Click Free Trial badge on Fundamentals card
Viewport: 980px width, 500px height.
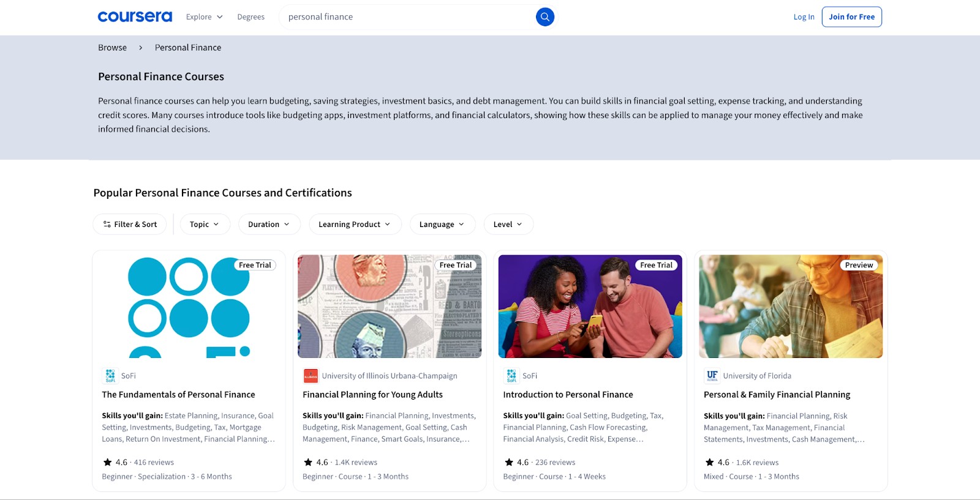[x=255, y=265]
